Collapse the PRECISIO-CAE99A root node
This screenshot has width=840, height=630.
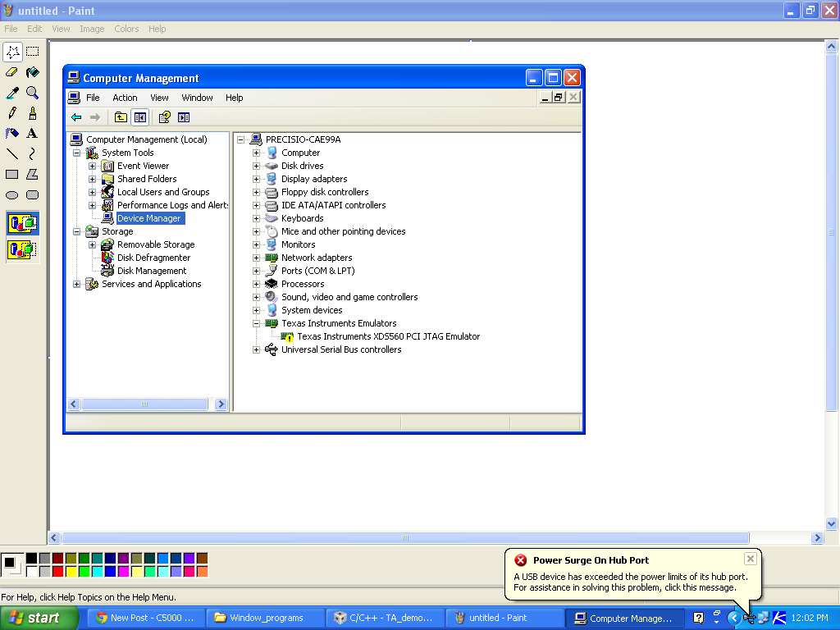[240, 139]
